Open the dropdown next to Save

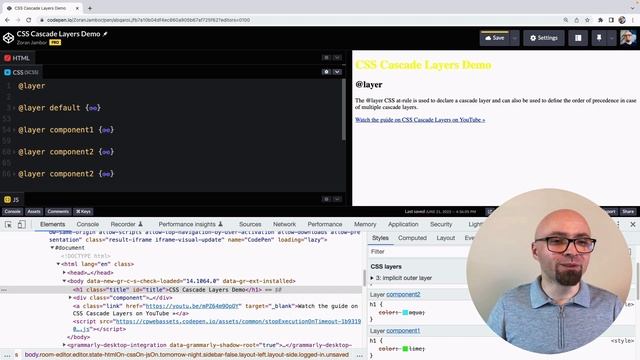[514, 38]
